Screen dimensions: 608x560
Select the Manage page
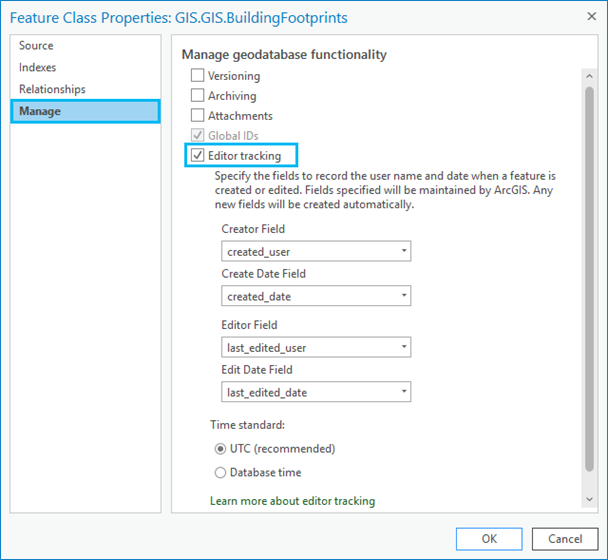[x=40, y=111]
